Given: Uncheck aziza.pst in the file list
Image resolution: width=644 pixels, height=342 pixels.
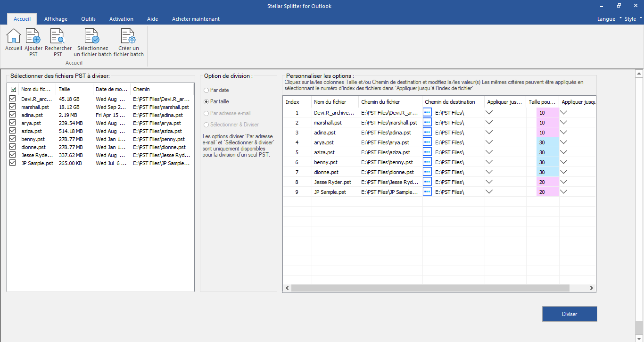Looking at the screenshot, I should tap(13, 131).
